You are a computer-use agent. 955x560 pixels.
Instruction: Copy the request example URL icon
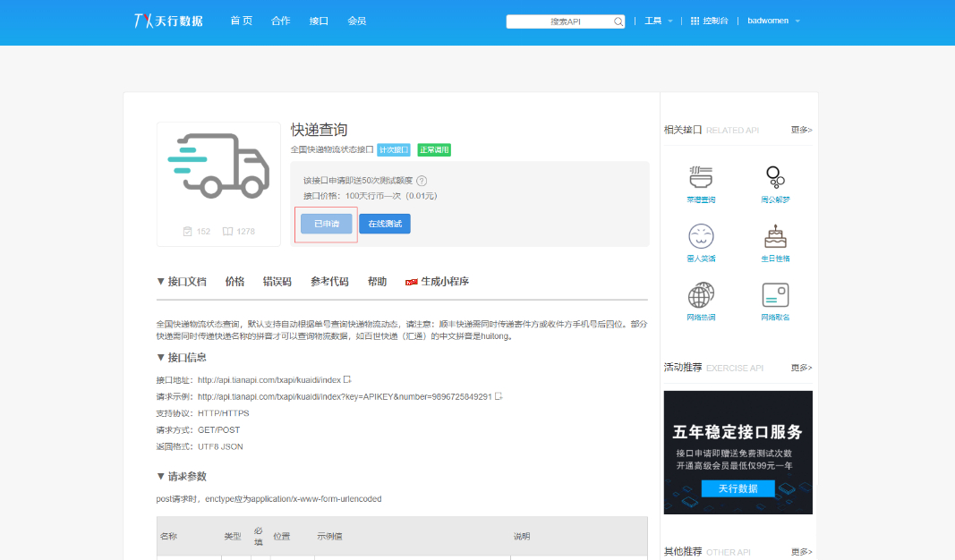pos(499,396)
